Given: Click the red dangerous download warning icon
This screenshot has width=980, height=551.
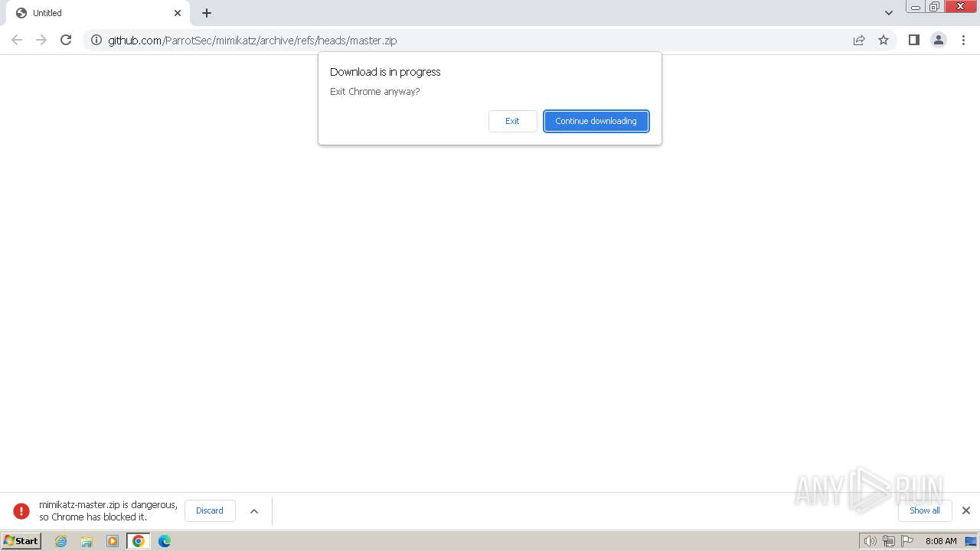Looking at the screenshot, I should pos(21,510).
